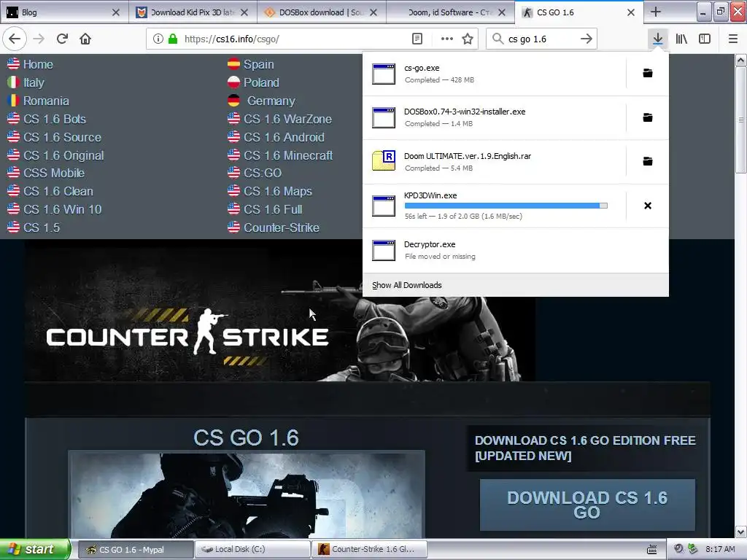Open containing folder for cs-go.exe

[x=648, y=73]
